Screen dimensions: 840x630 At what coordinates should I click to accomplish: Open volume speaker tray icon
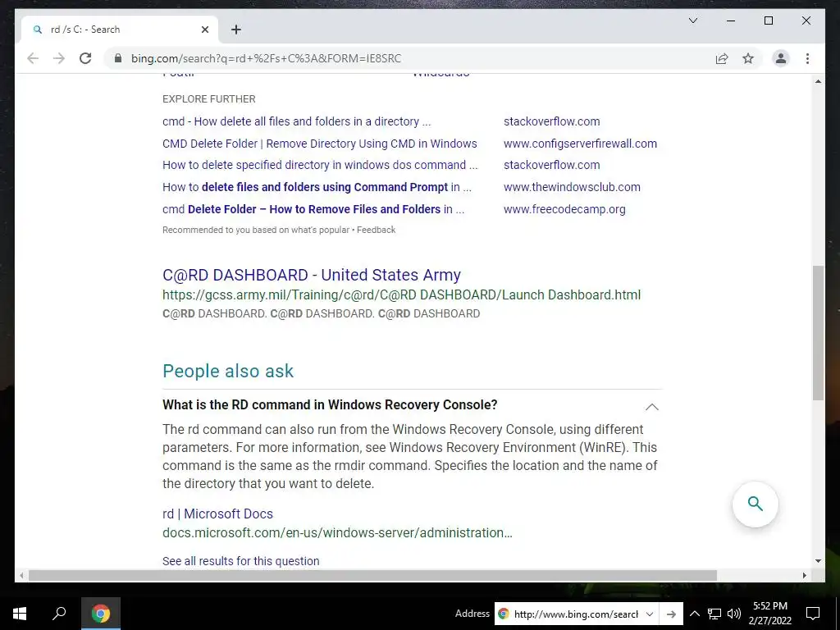734,614
